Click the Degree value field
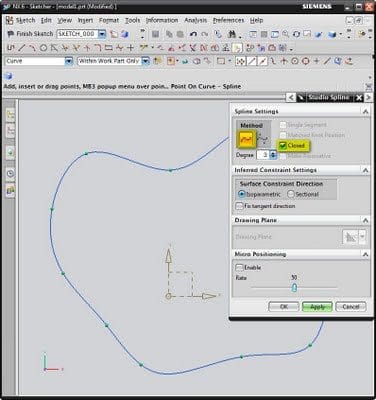Viewport: 376px width, 400px height. pos(263,155)
